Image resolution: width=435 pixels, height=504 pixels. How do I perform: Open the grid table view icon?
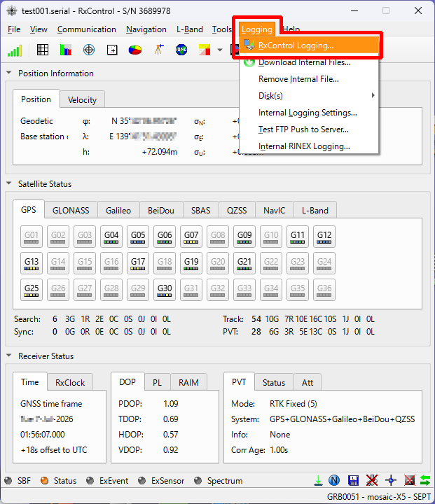43,50
